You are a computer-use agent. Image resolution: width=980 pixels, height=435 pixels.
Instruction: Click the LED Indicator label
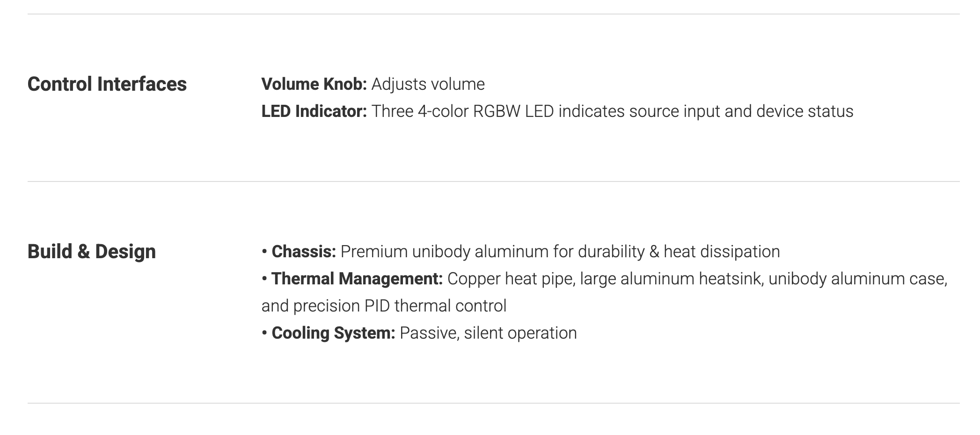(x=314, y=111)
